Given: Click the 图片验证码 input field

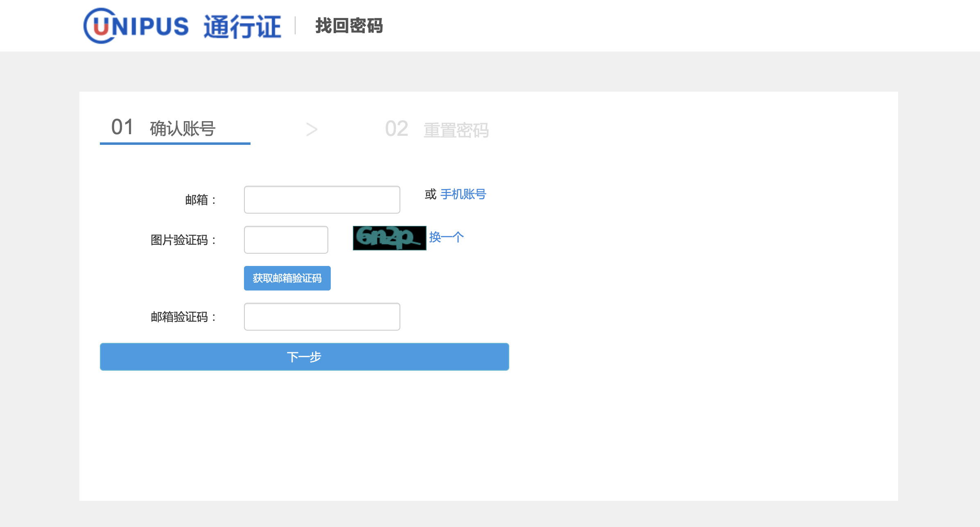Looking at the screenshot, I should 285,239.
